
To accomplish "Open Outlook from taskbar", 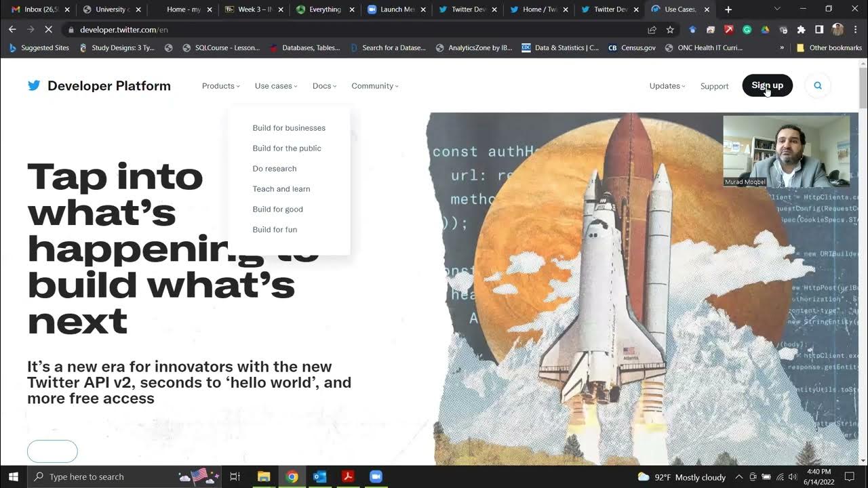I will 320,476.
